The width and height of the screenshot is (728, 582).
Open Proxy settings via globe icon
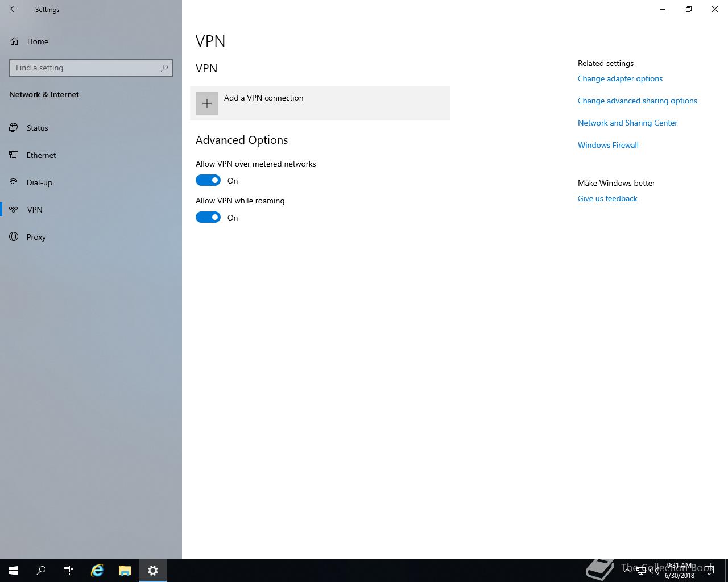14,237
